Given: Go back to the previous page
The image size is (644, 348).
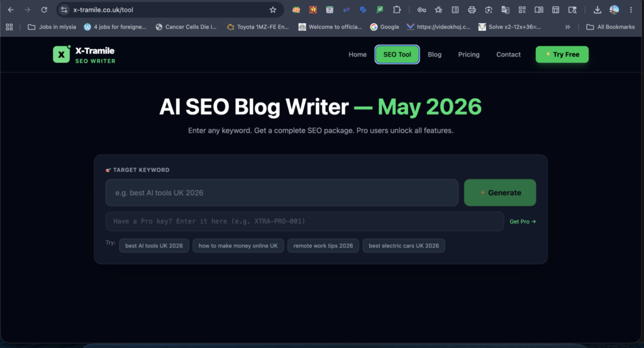Looking at the screenshot, I should [11, 10].
